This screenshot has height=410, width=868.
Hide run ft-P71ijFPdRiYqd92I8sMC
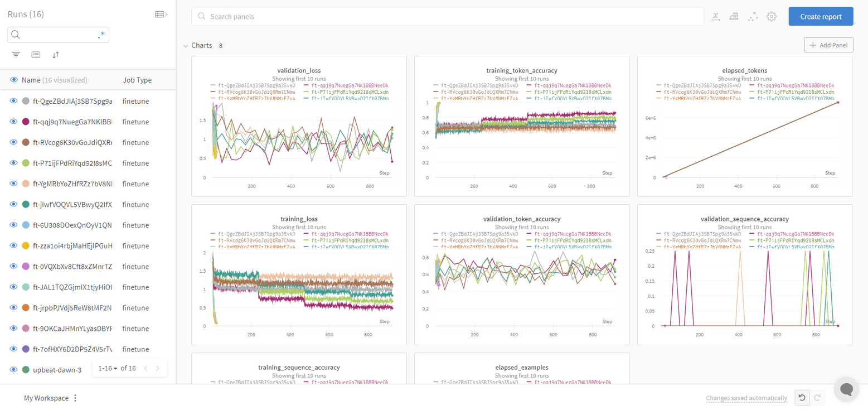coord(14,163)
